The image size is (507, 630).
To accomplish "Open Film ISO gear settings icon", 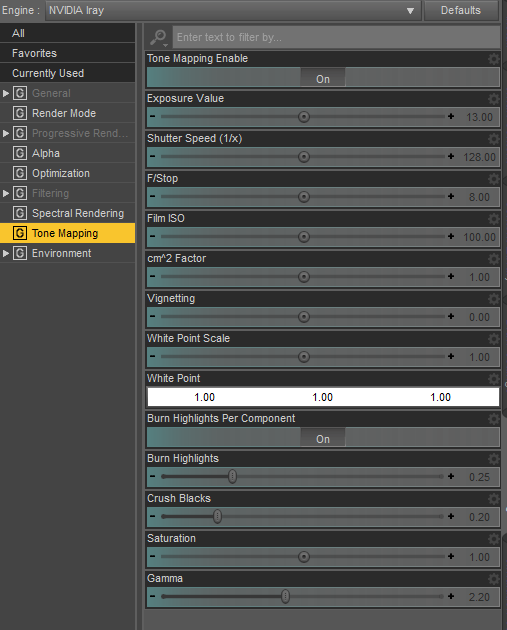I will tap(493, 219).
